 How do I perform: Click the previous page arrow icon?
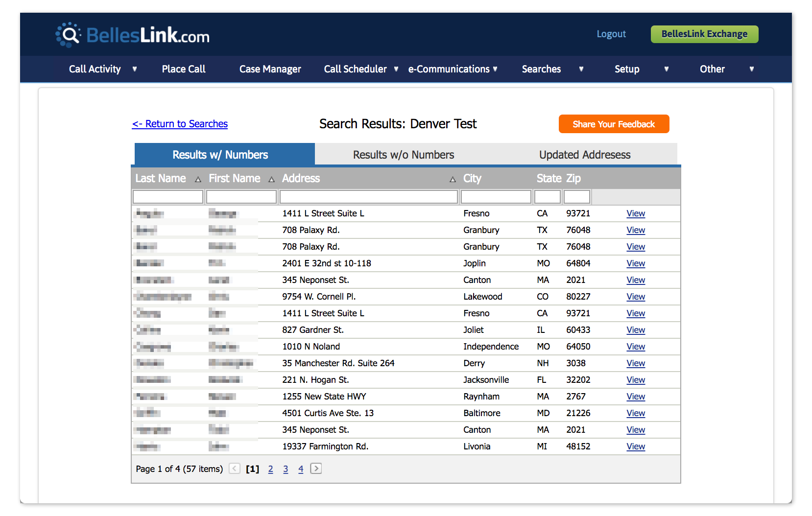(x=234, y=469)
